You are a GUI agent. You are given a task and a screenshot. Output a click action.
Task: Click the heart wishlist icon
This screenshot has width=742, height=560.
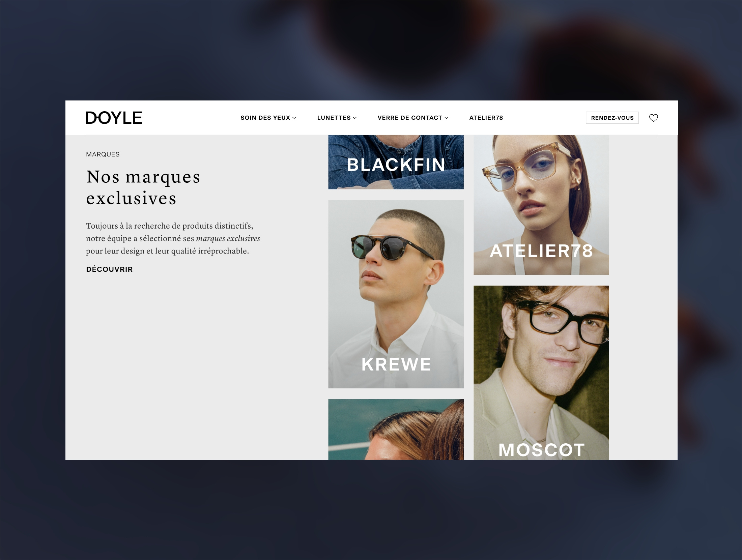(x=654, y=118)
